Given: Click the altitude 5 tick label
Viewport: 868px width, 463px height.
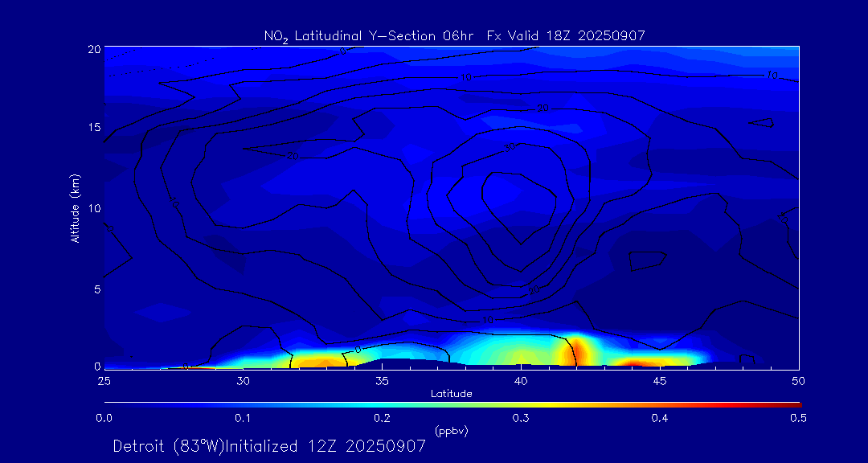Looking at the screenshot, I should point(96,288).
